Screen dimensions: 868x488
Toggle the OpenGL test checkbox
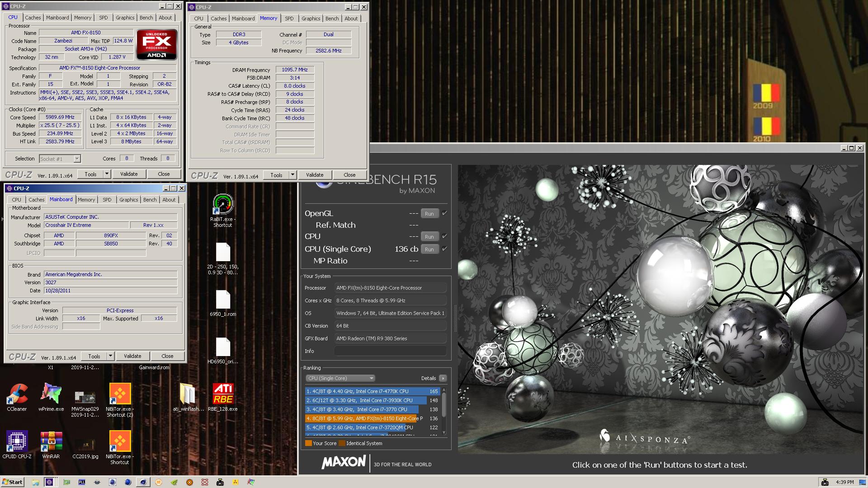pos(444,213)
